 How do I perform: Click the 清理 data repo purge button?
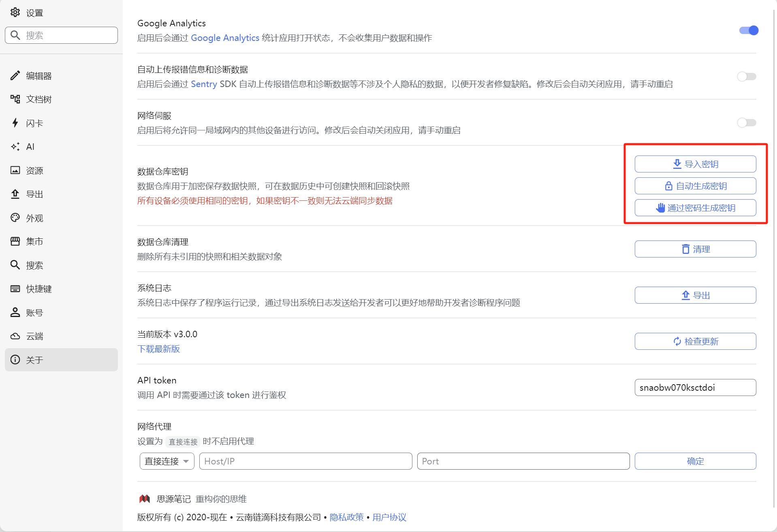point(695,249)
